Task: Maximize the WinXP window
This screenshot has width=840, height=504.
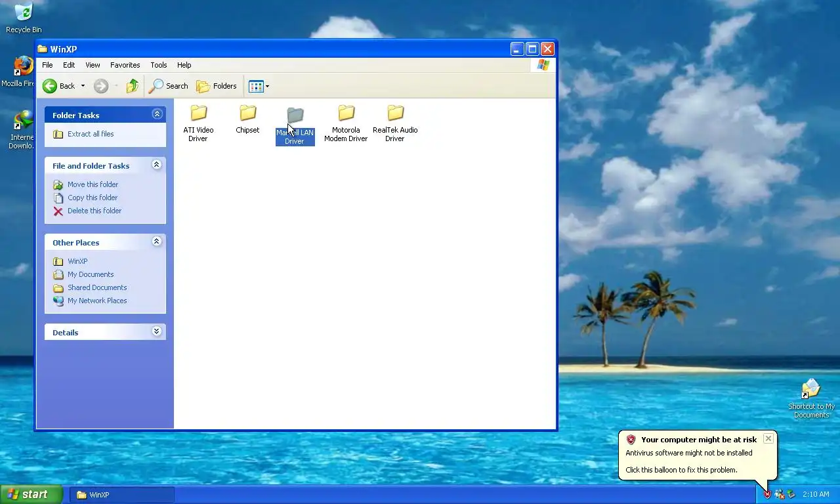Action: (x=532, y=49)
